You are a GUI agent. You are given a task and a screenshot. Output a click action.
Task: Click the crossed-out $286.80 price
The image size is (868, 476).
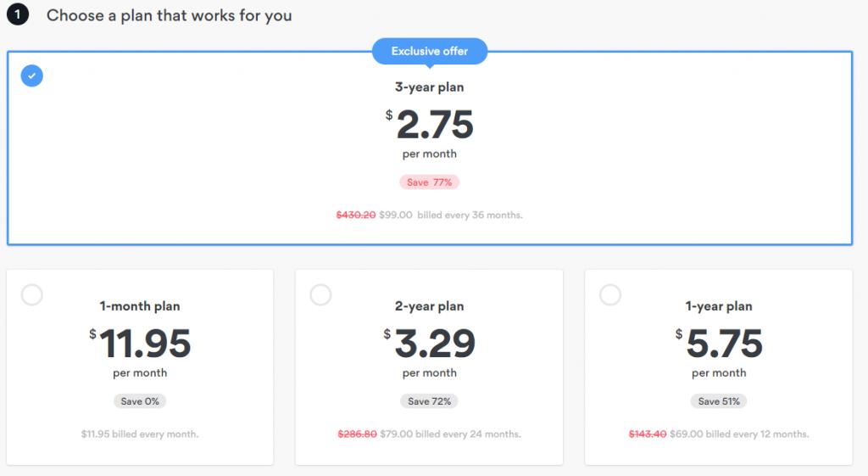point(357,434)
